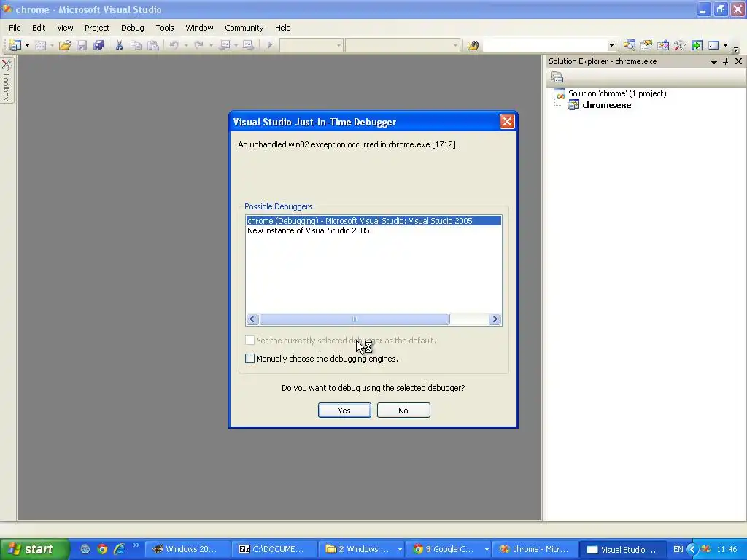Open the Window menu

coord(199,28)
